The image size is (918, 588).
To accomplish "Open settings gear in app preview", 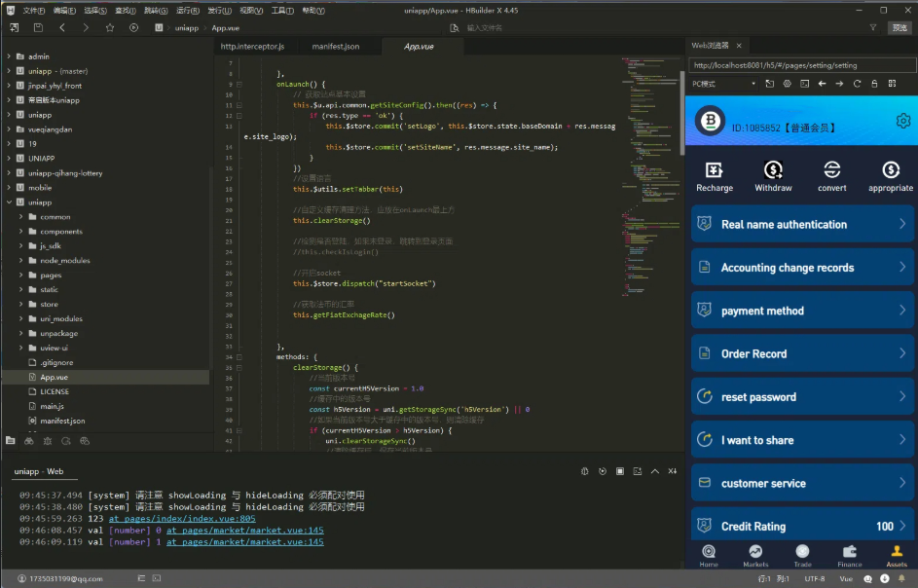I will click(x=903, y=121).
